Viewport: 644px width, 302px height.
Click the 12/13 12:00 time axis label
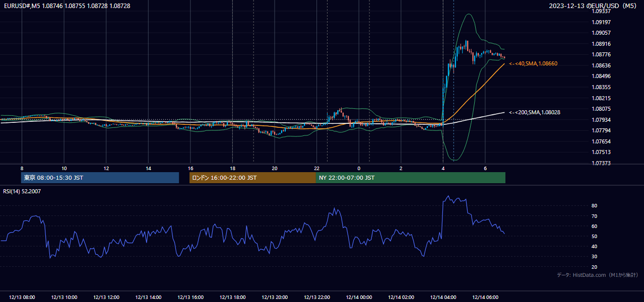tap(106, 297)
